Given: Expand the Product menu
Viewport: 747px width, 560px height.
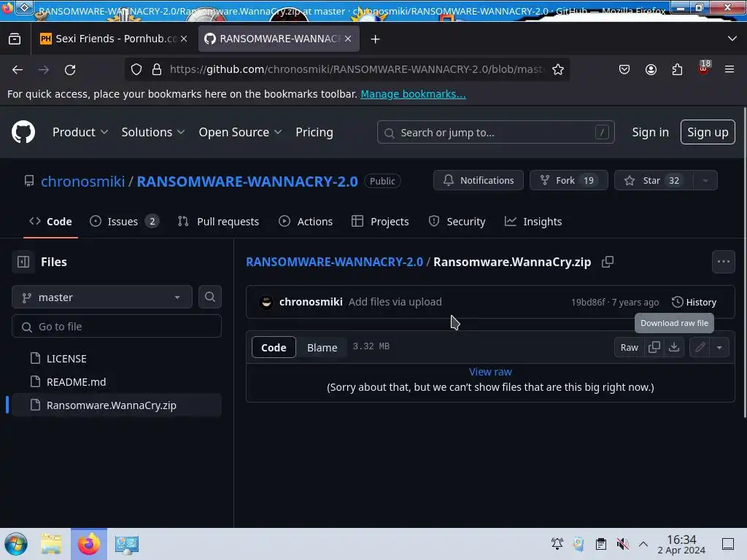Looking at the screenshot, I should (x=80, y=132).
